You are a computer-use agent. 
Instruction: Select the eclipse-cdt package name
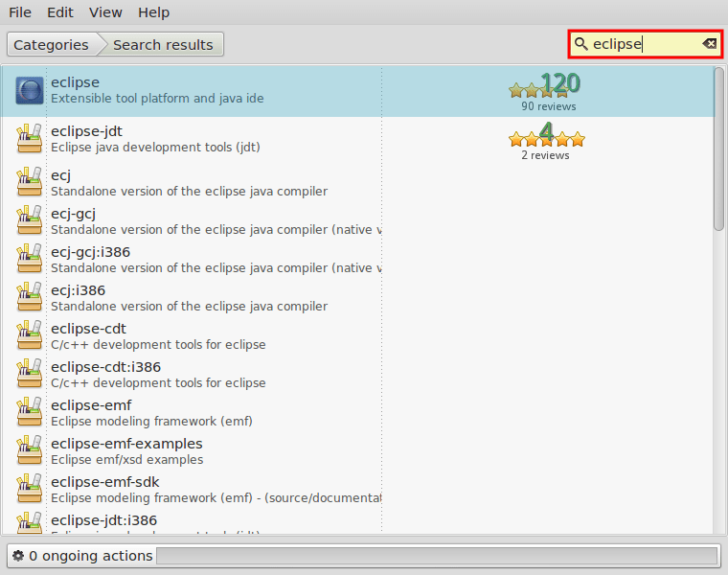point(89,329)
